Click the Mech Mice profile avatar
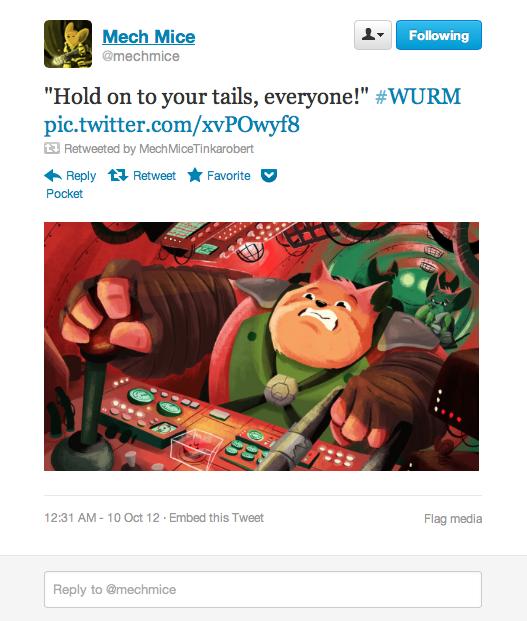 pos(68,44)
